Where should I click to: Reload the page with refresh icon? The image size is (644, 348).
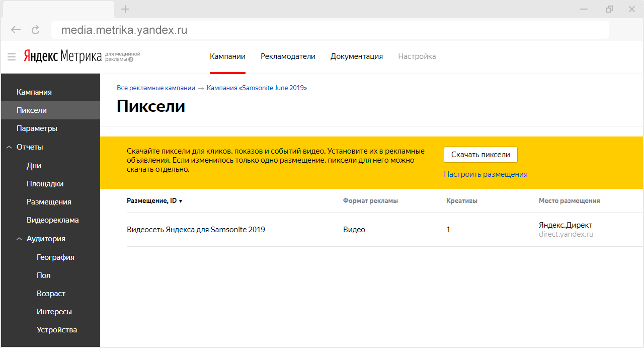tap(35, 30)
